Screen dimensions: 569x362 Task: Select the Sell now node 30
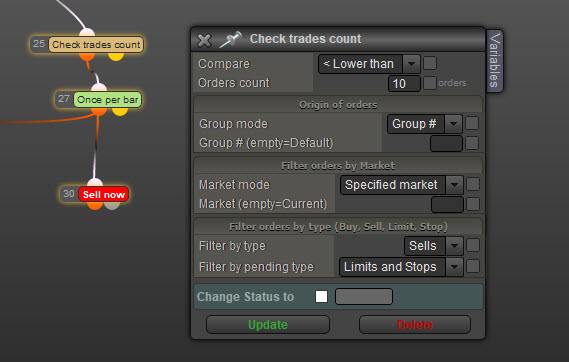pyautogui.click(x=94, y=194)
